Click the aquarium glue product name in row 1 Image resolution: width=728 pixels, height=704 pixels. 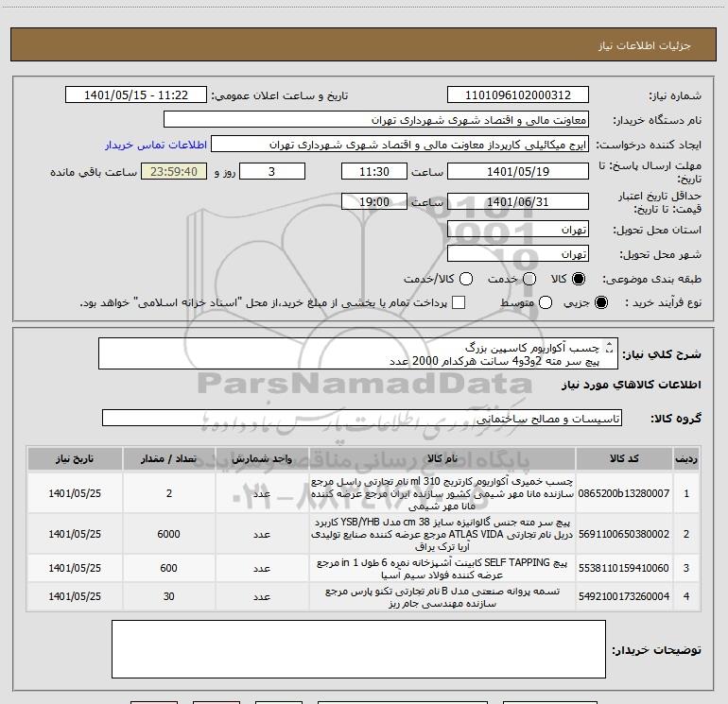point(442,493)
